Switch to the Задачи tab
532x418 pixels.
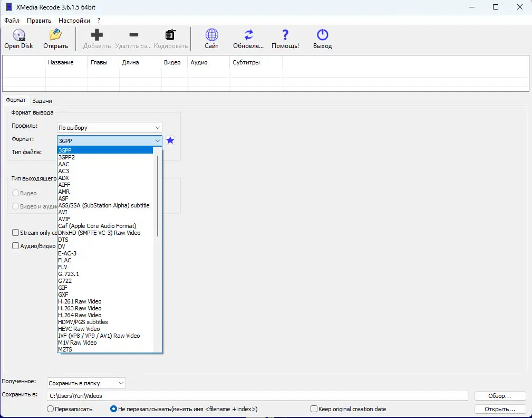click(x=42, y=101)
